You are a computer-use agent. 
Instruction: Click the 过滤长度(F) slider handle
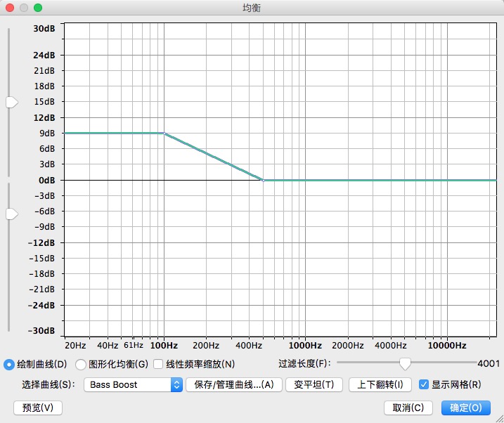405,363
